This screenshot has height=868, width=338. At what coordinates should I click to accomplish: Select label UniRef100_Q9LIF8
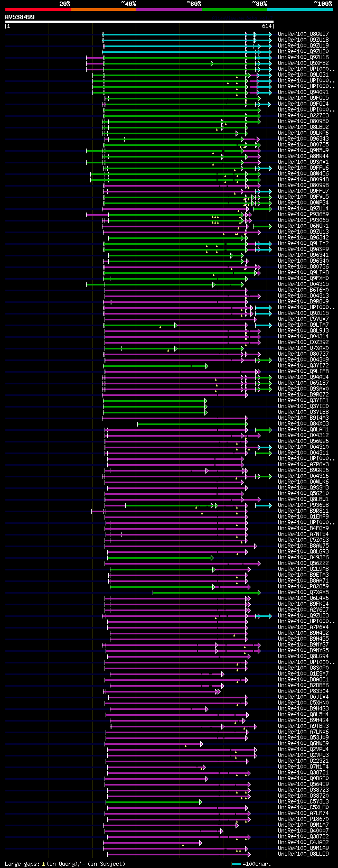(303, 371)
